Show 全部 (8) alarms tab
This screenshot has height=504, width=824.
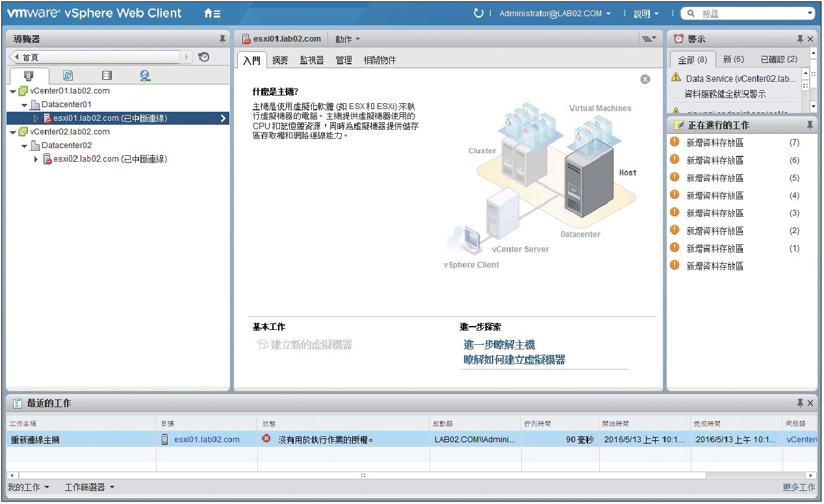(x=693, y=60)
